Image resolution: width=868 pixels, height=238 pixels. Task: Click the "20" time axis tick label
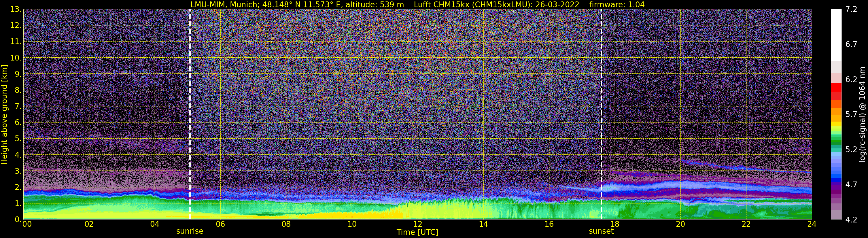coord(680,224)
